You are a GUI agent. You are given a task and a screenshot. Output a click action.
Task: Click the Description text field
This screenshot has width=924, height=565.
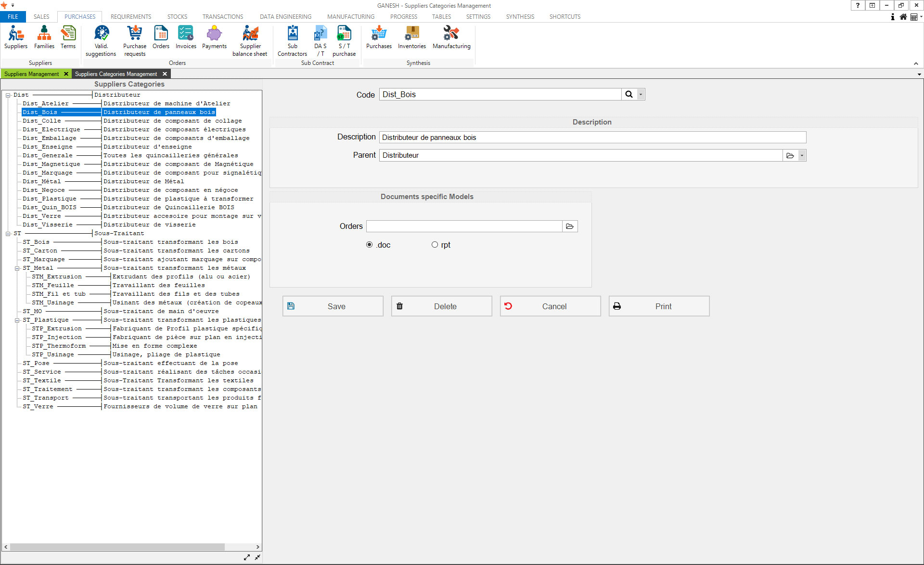pos(592,138)
